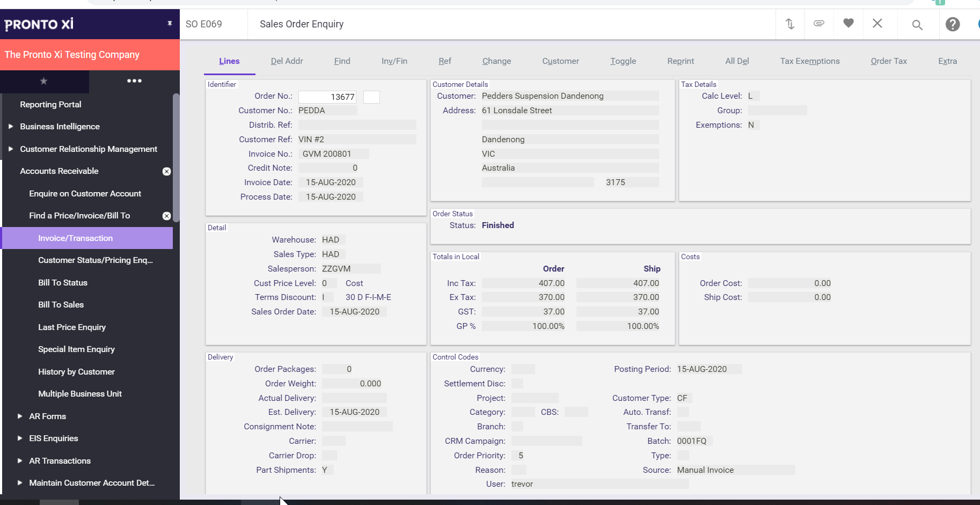Select the Find tab
This screenshot has width=980, height=505.
tap(342, 61)
